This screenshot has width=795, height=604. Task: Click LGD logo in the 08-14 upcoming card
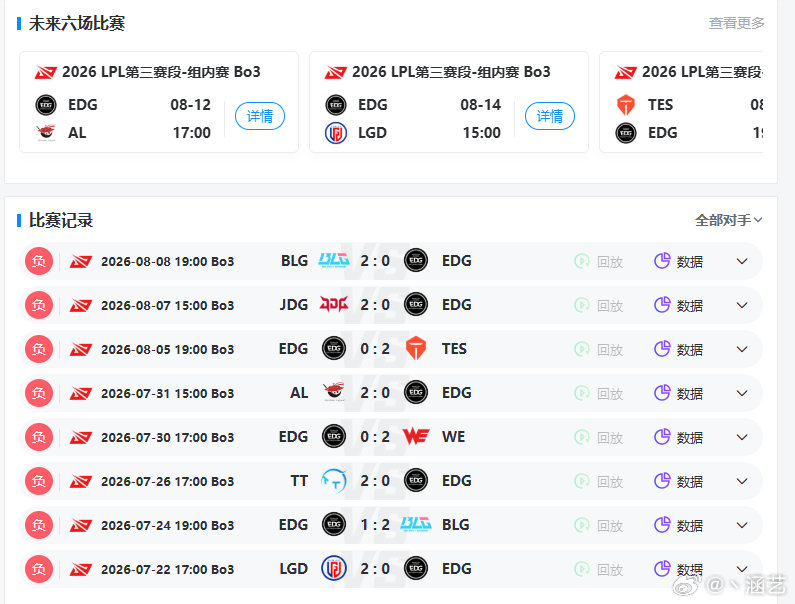click(x=336, y=133)
